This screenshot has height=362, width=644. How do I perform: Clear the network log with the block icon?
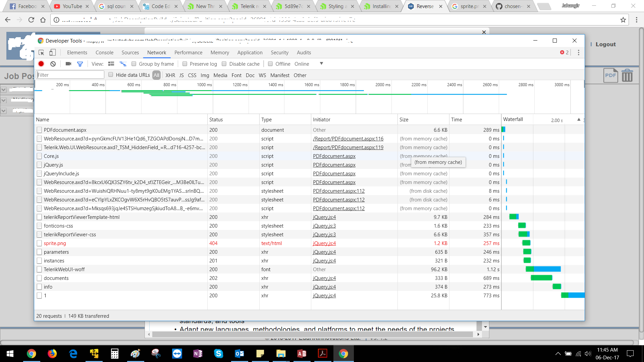(53, 64)
